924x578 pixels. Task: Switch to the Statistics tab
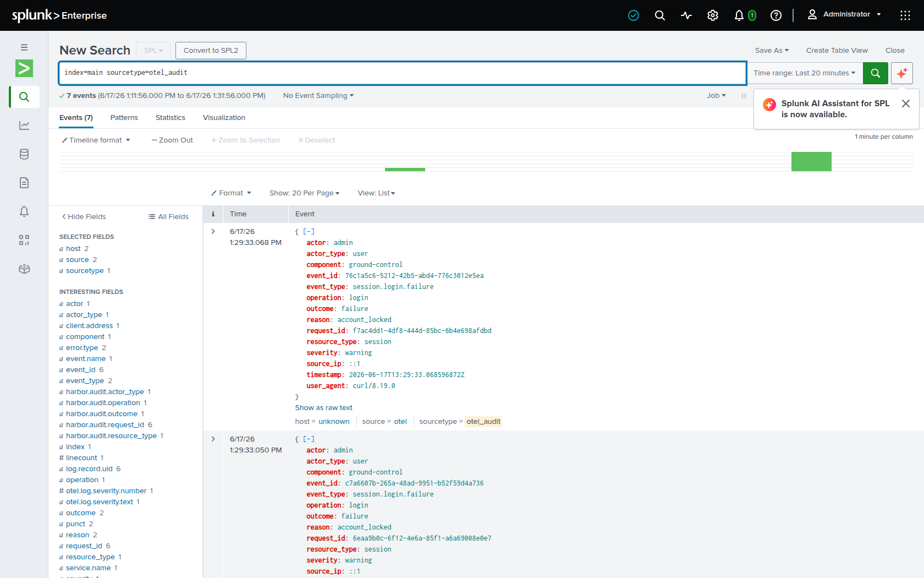pos(170,118)
